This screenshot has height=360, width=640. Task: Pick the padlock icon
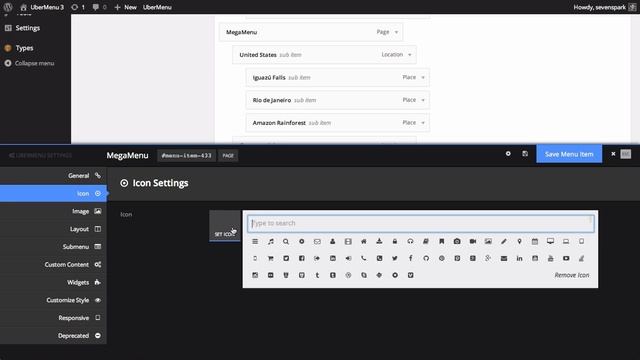(395, 242)
